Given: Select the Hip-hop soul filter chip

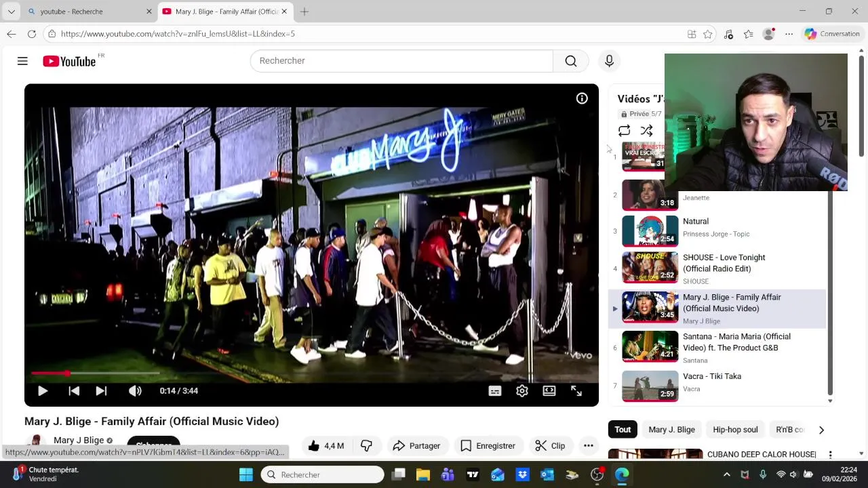Looking at the screenshot, I should click(x=735, y=430).
